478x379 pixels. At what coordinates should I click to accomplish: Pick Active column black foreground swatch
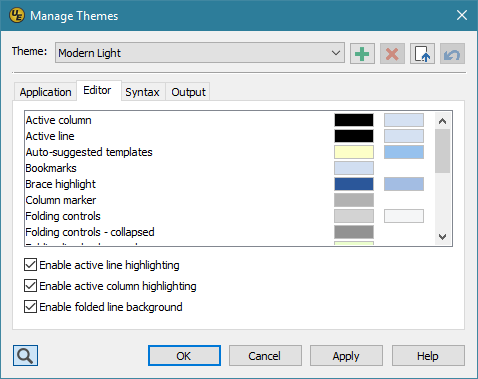click(354, 120)
